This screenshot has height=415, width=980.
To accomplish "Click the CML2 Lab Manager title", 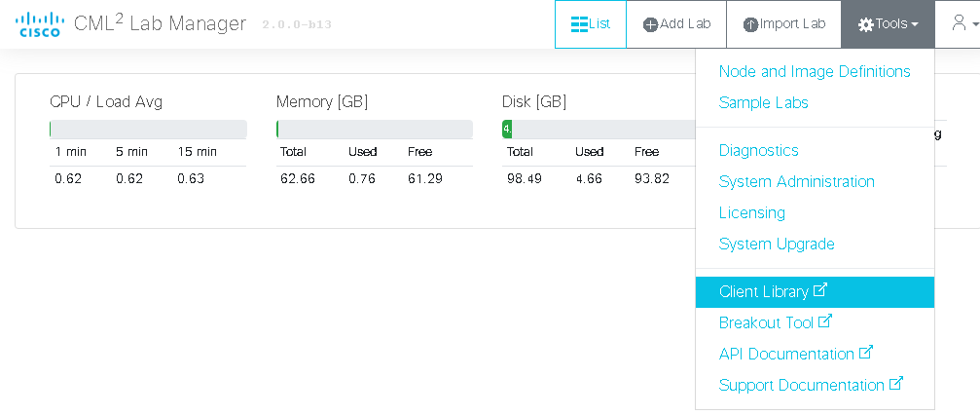I will click(x=160, y=23).
